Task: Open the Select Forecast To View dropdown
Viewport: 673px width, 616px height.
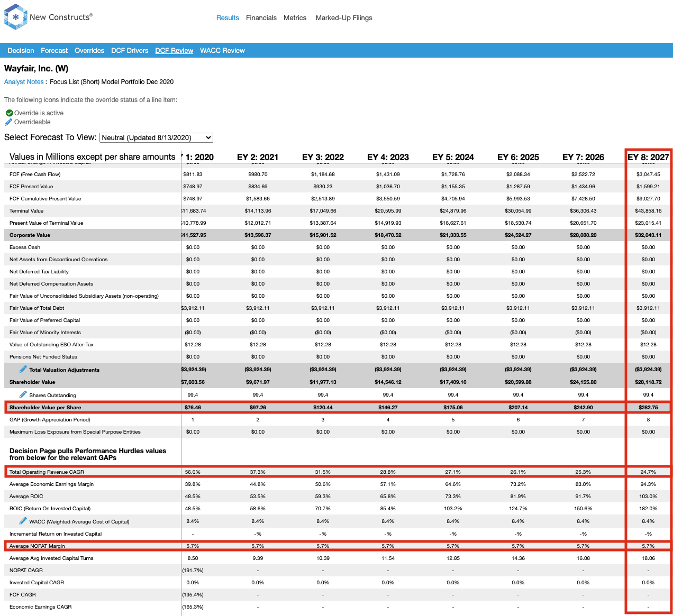Action: click(x=156, y=137)
